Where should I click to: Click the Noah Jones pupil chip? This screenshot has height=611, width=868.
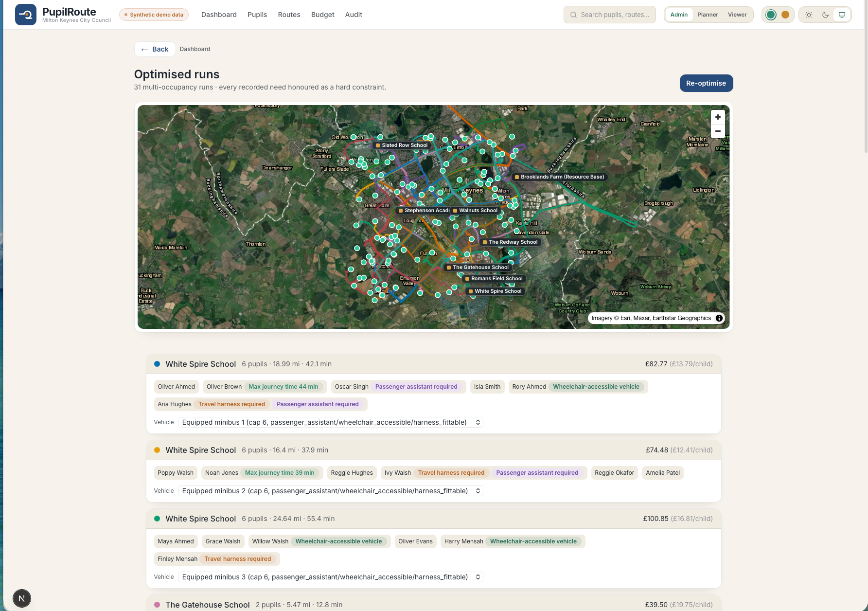tap(262, 473)
